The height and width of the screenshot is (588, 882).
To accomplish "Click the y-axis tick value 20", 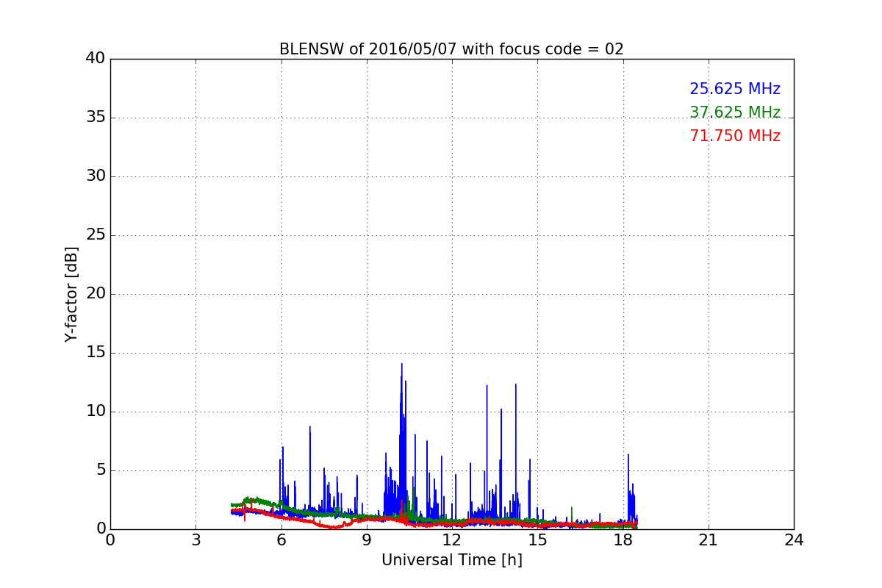I will [x=96, y=294].
